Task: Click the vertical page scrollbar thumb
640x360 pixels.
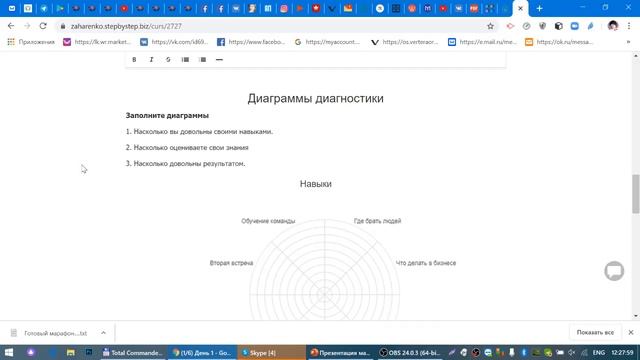Action: [x=636, y=193]
